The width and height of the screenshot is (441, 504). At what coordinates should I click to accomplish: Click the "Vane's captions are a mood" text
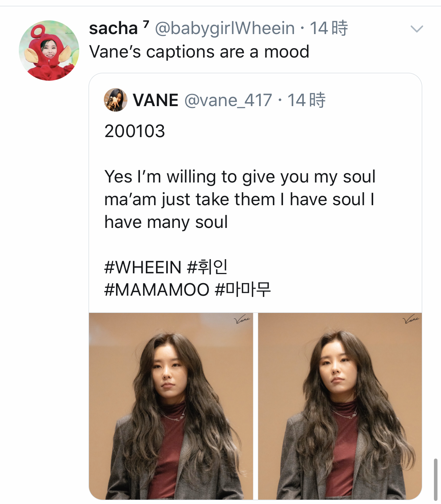tap(199, 52)
